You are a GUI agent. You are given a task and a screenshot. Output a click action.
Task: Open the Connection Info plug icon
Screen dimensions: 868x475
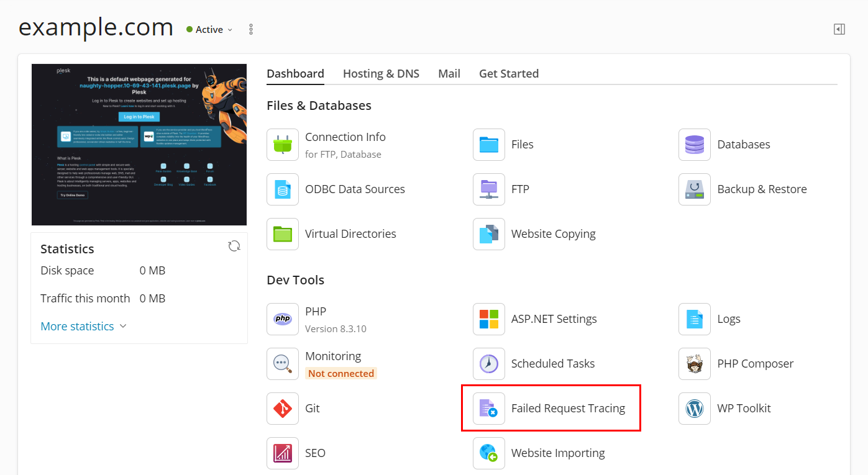pyautogui.click(x=283, y=145)
